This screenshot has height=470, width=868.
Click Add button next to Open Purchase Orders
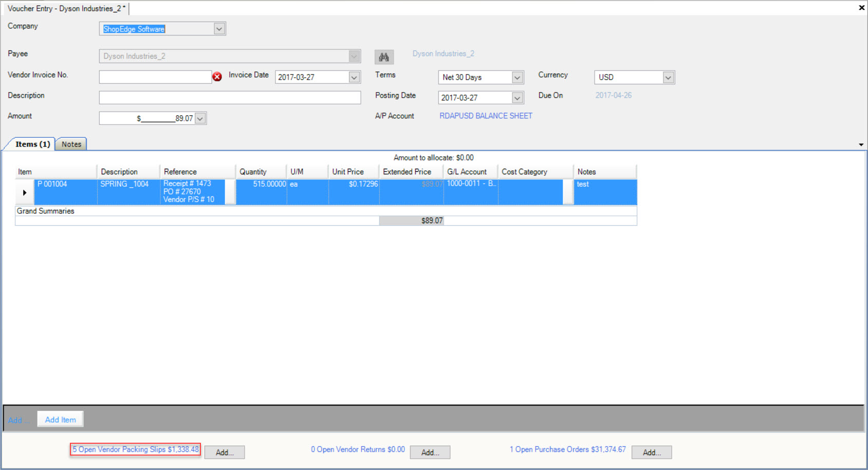pos(652,453)
